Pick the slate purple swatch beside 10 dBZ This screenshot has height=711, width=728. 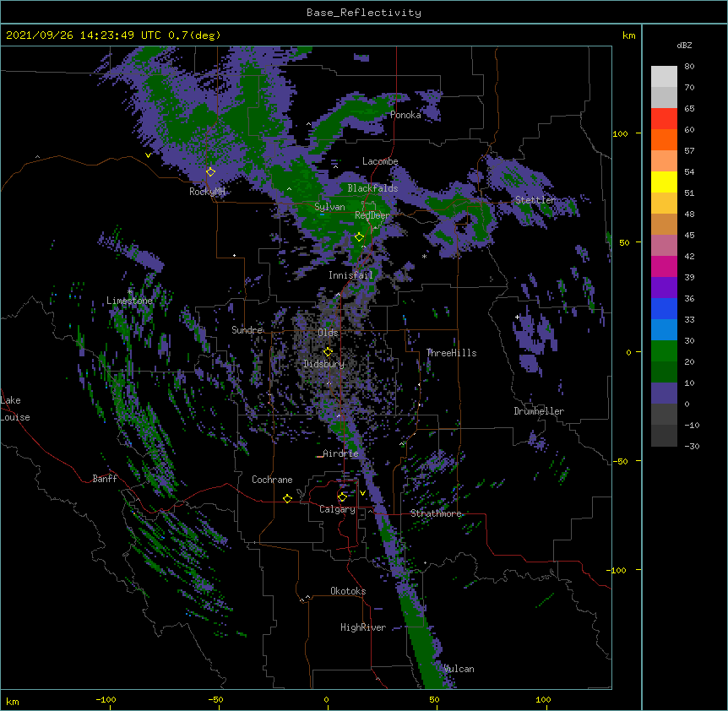click(x=664, y=393)
